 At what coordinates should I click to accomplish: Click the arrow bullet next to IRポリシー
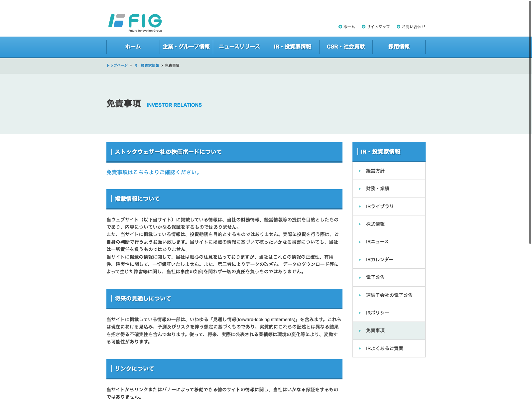click(x=360, y=313)
